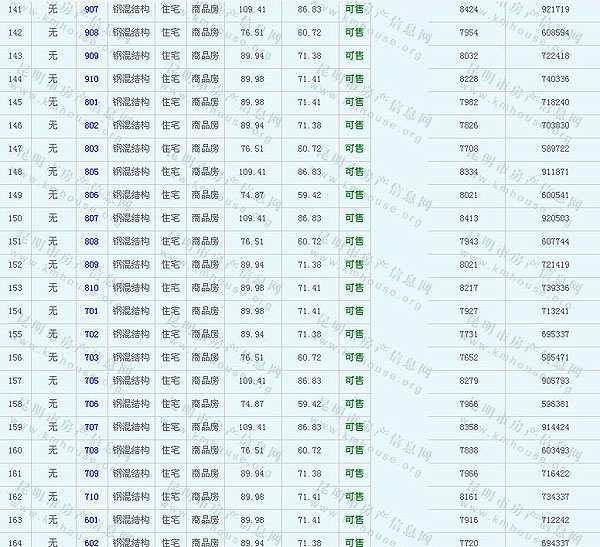
Task: Click room 710 link
Action: (x=91, y=497)
